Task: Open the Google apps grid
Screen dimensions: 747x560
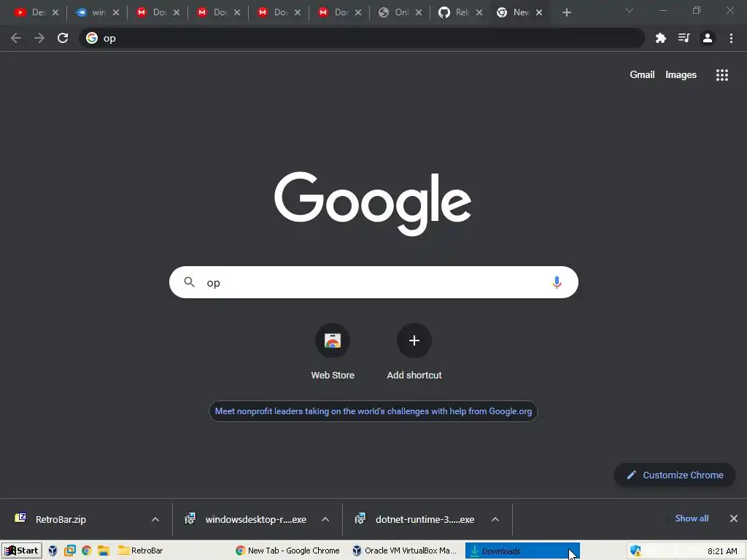Action: (721, 75)
